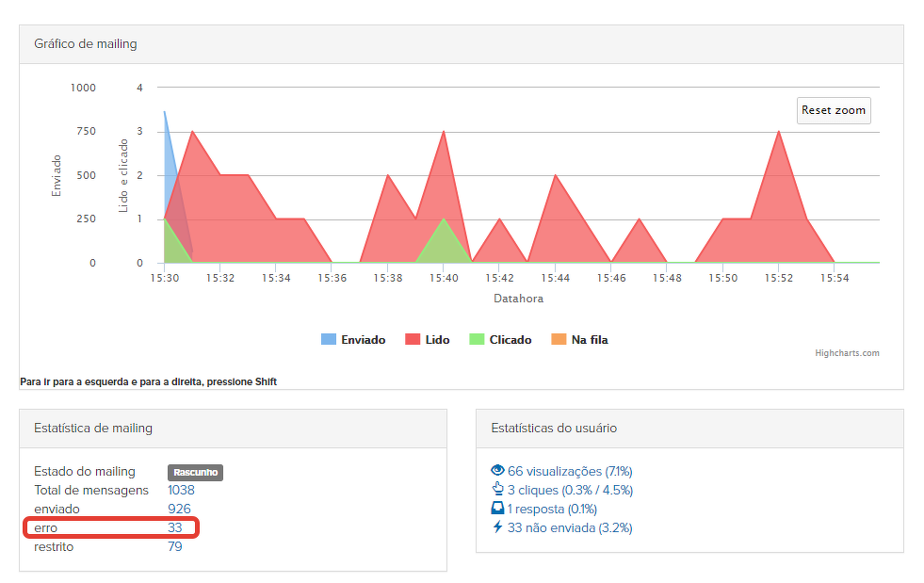Click the total messages count 1038
924x583 pixels.
coord(183,490)
